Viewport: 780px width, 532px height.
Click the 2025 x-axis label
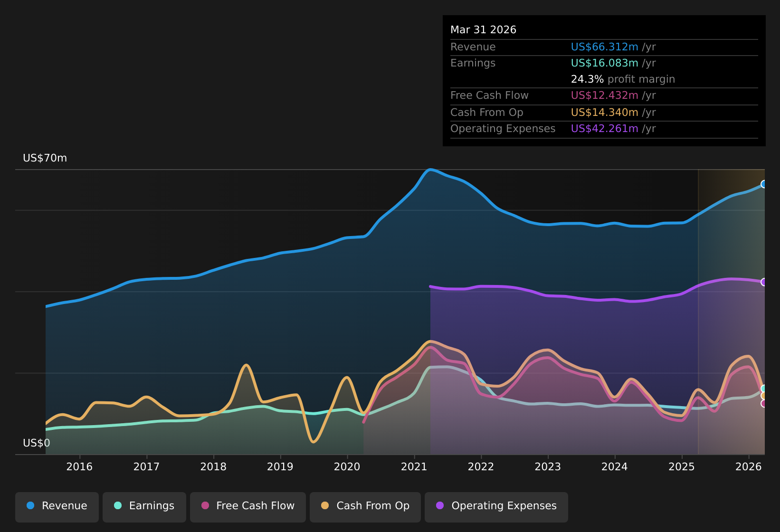pyautogui.click(x=682, y=467)
